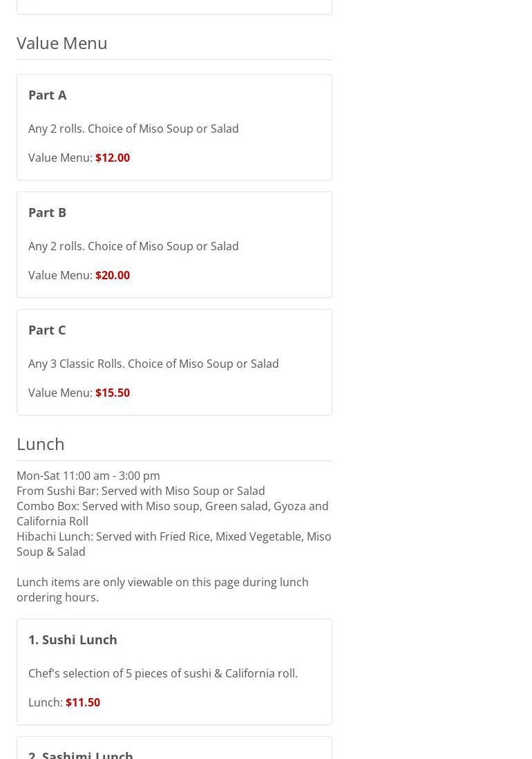Screen dimensions: 532x759
Task: Click the Mon-Sat lunch hours text
Action: pos(88,476)
